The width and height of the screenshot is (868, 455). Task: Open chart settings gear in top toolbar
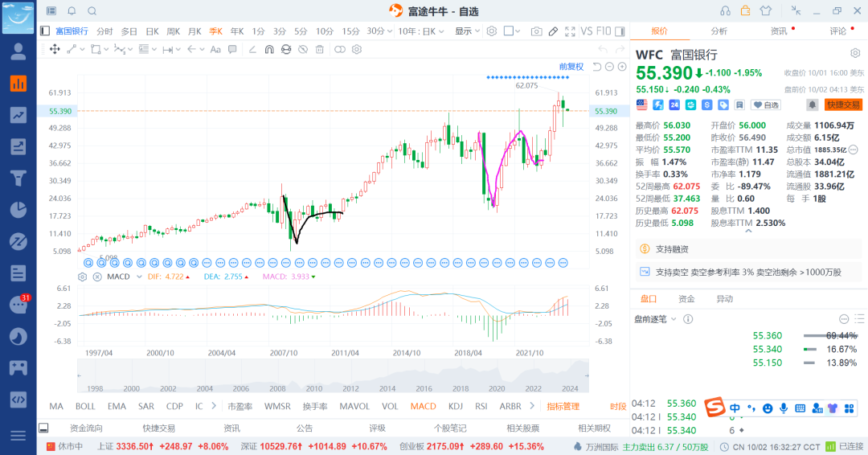(492, 31)
